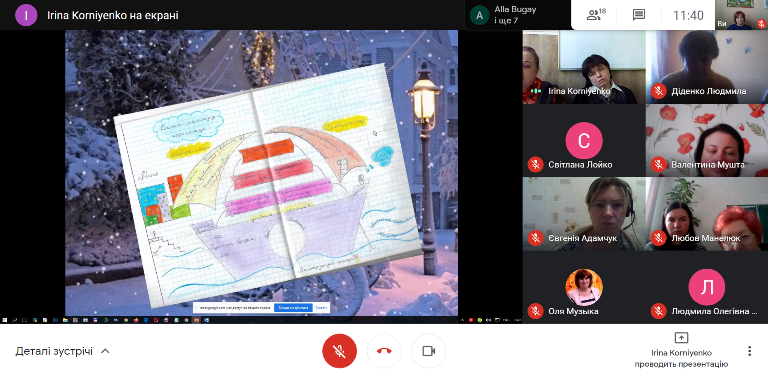Click the Irina Korniyenko на екрані title

pos(113,15)
